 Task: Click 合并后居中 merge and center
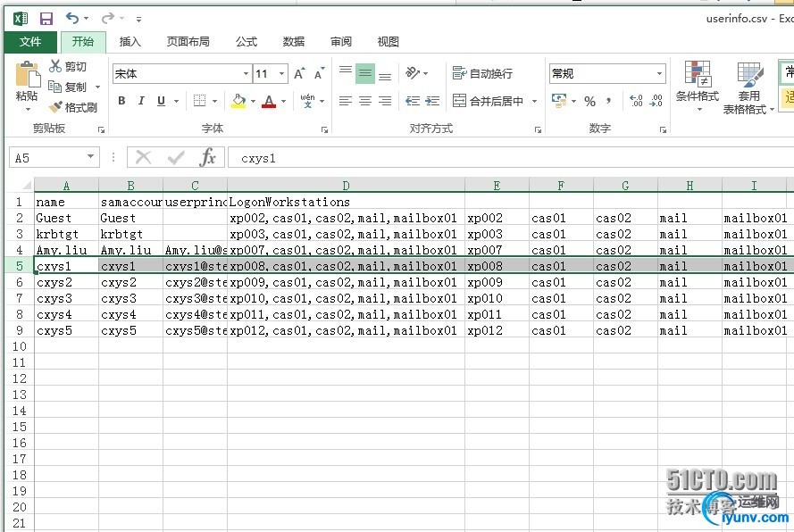click(x=488, y=101)
